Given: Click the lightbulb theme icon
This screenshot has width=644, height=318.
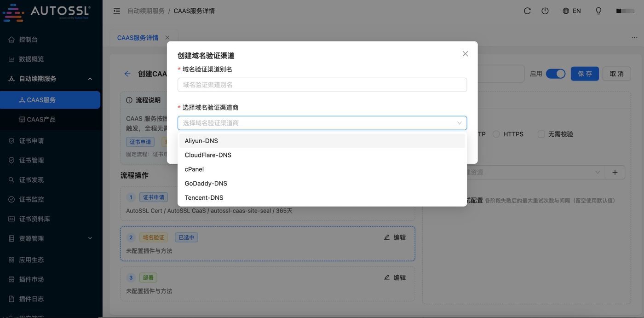Looking at the screenshot, I should point(598,11).
